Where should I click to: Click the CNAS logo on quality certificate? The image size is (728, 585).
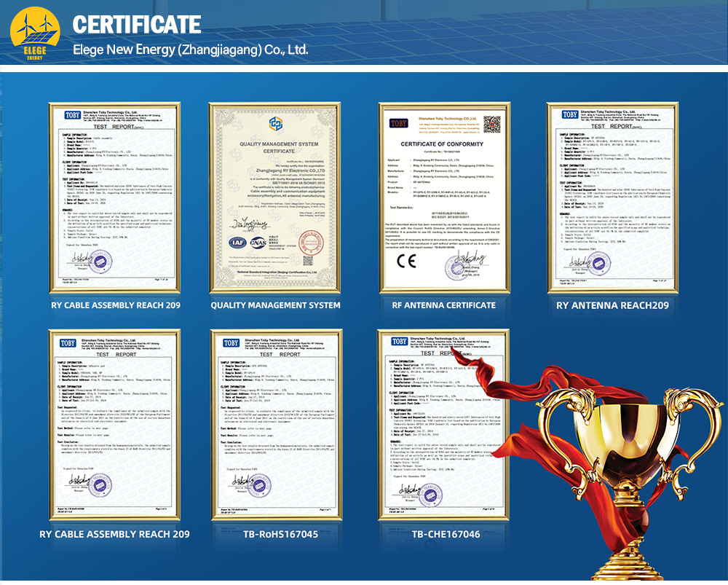point(258,242)
